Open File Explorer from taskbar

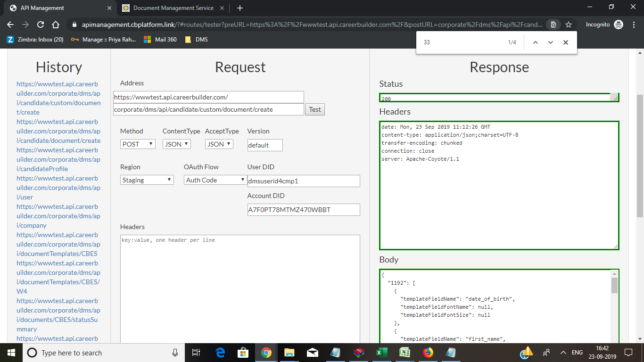pyautogui.click(x=289, y=353)
